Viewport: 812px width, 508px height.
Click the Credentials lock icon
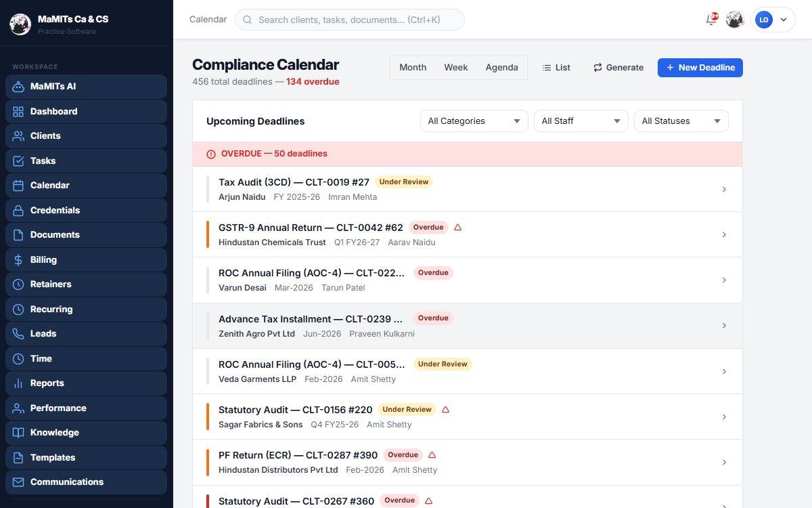[18, 210]
